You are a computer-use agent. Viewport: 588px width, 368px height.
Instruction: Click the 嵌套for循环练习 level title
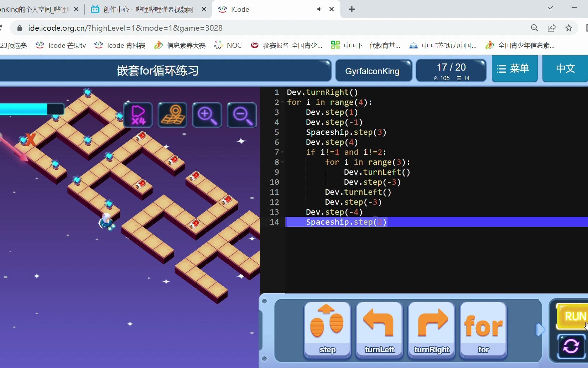point(158,71)
